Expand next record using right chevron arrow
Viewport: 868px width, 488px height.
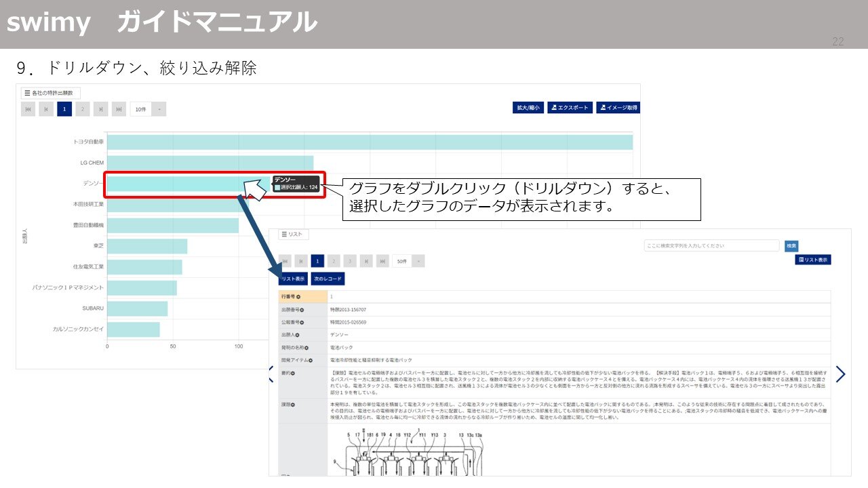pyautogui.click(x=841, y=373)
